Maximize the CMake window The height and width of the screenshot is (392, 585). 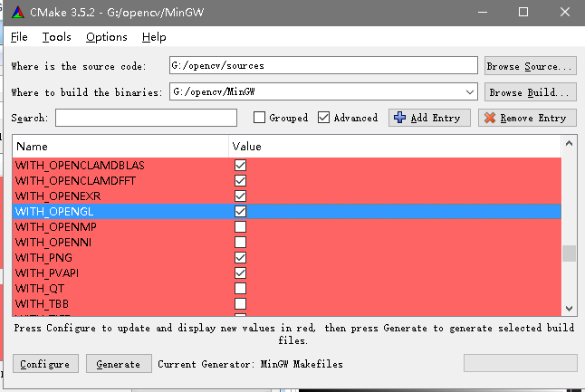[x=523, y=13]
